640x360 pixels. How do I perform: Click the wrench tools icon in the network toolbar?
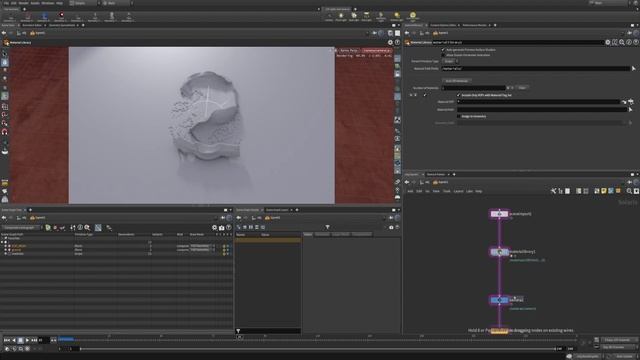coord(553,191)
